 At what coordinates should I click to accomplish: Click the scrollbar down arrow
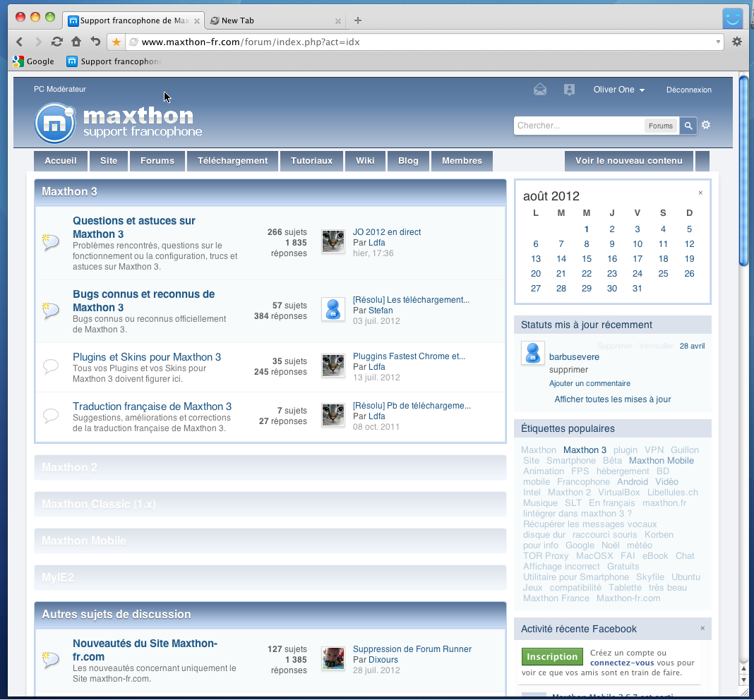point(744,680)
